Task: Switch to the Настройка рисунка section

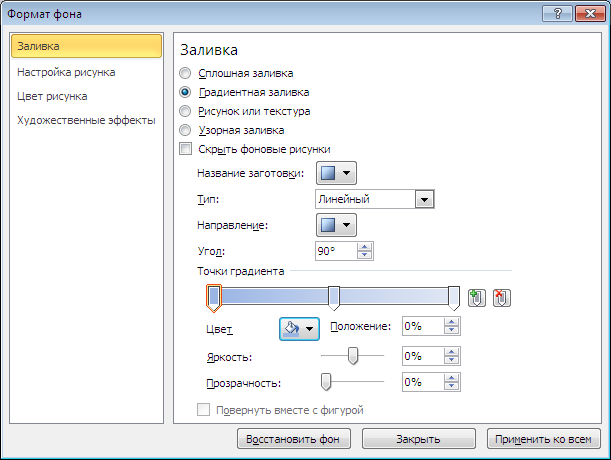Action: pyautogui.click(x=66, y=72)
